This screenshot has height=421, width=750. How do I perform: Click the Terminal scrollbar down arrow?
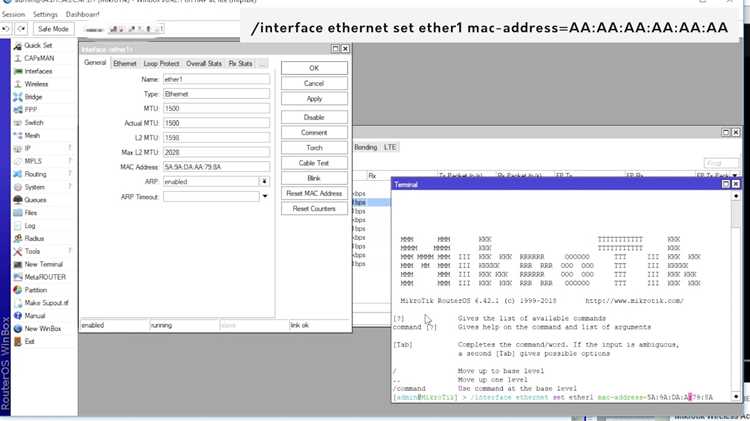pos(736,397)
